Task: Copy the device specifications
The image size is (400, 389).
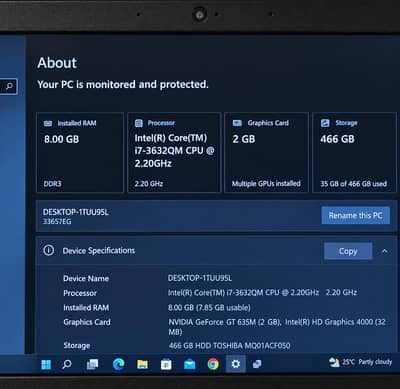Action: pyautogui.click(x=348, y=251)
